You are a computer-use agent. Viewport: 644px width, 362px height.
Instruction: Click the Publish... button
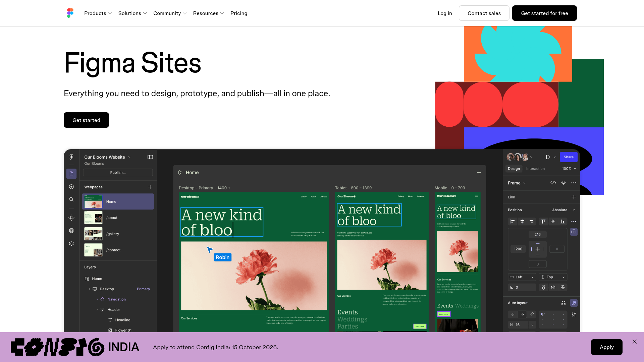[x=118, y=172]
